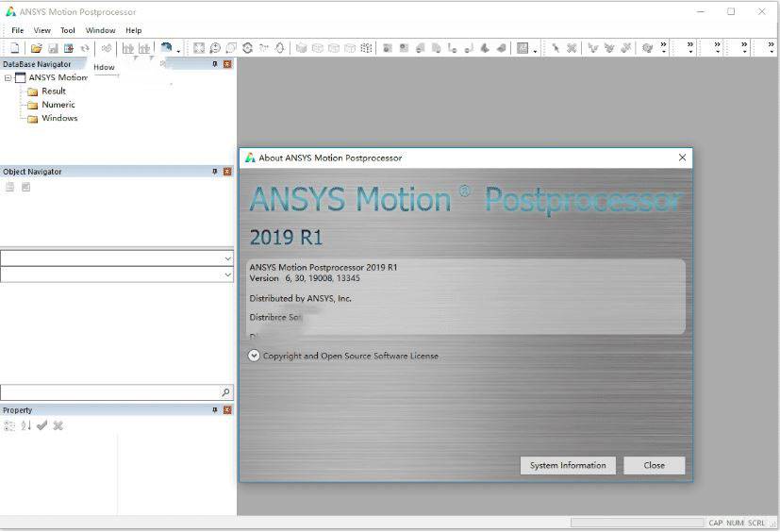
Task: Pin the DataBase Navigator panel
Action: [215, 64]
